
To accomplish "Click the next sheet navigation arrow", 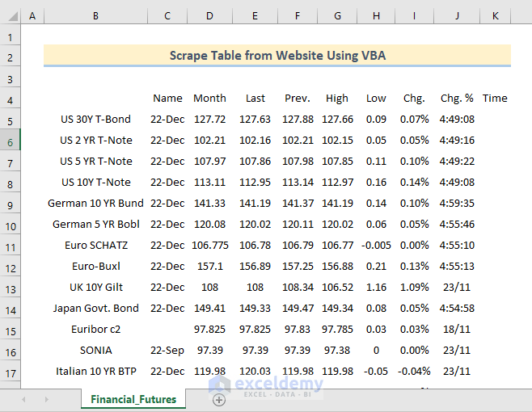I will pos(46,399).
